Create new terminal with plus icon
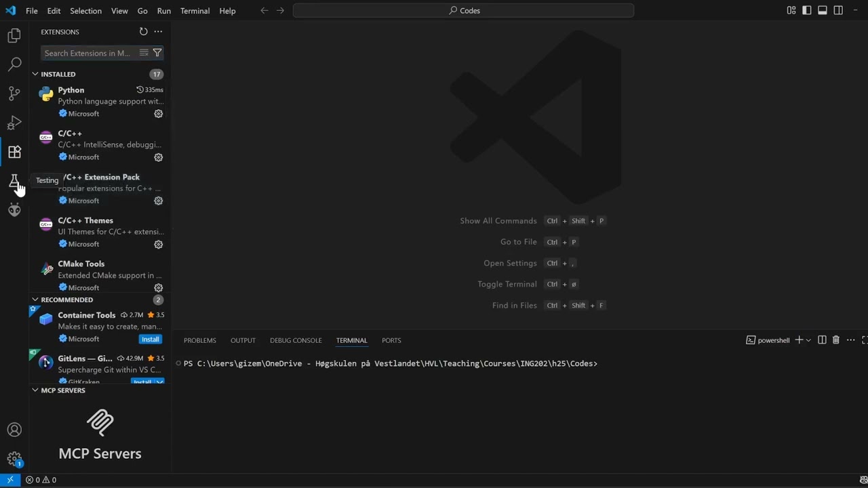This screenshot has width=868, height=488. click(799, 340)
